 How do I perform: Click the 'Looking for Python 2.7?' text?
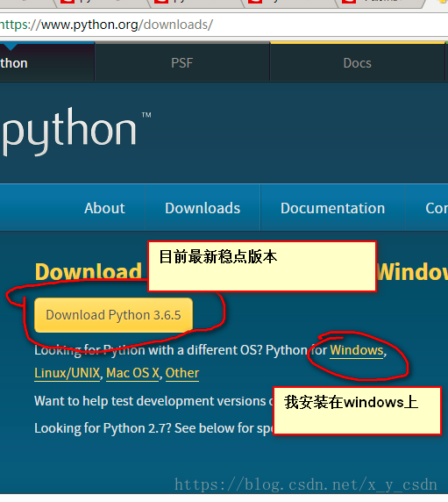pyautogui.click(x=103, y=428)
